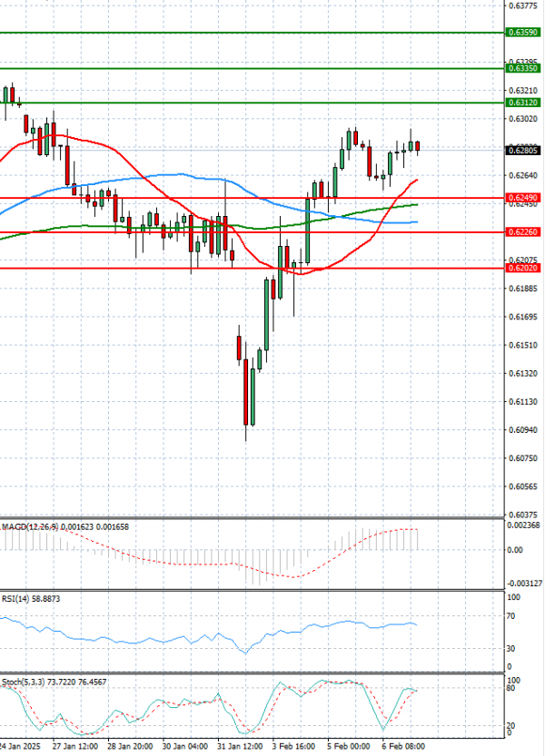Click the 27 Jan 12:00 time label
The image size is (545, 756).
tap(74, 746)
